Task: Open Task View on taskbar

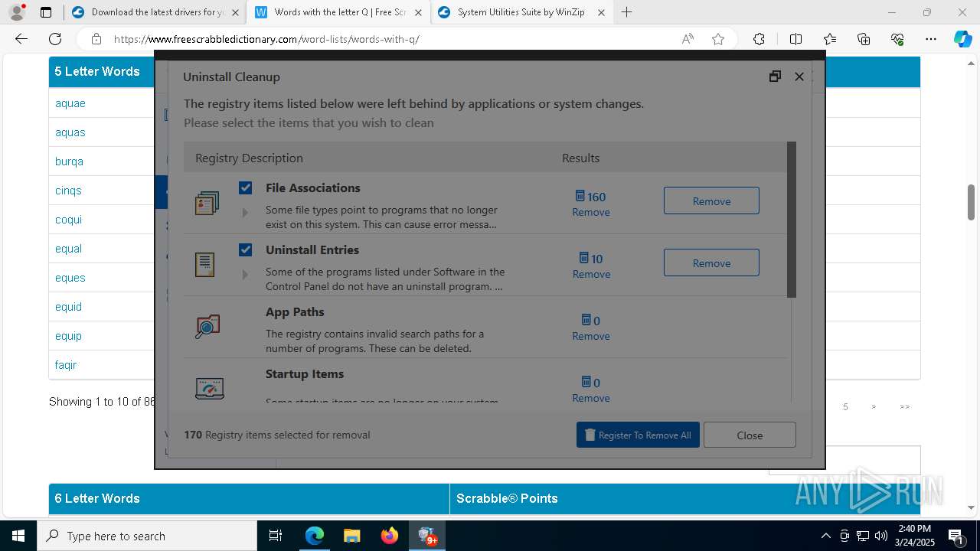Action: pos(276,536)
